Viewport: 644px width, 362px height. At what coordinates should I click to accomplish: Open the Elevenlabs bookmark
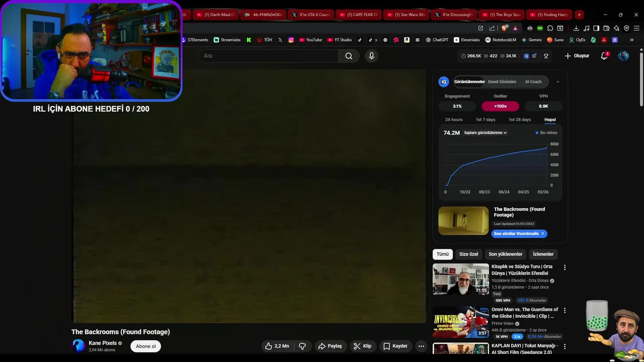[x=467, y=40]
